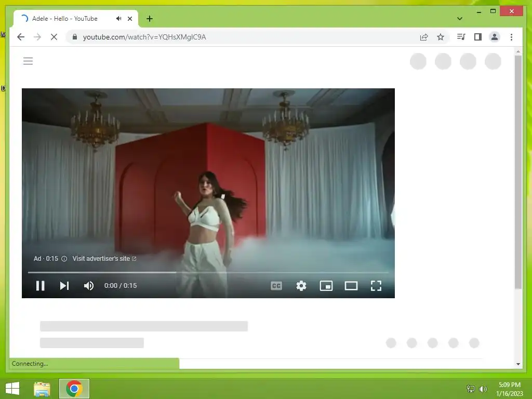Mute the tab's audio speaker icon
Viewport: 532px width, 399px height.
pyautogui.click(x=119, y=19)
